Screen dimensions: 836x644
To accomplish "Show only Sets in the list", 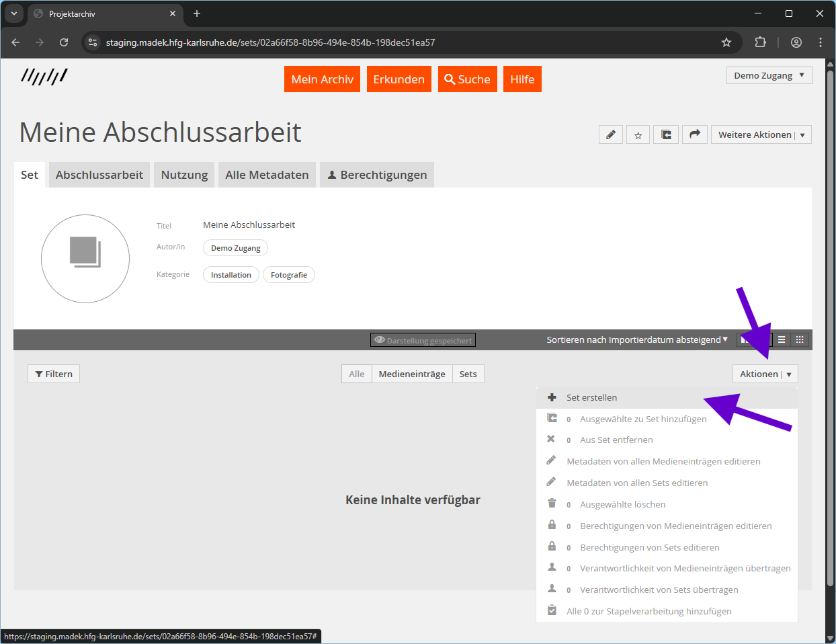I will click(x=468, y=374).
